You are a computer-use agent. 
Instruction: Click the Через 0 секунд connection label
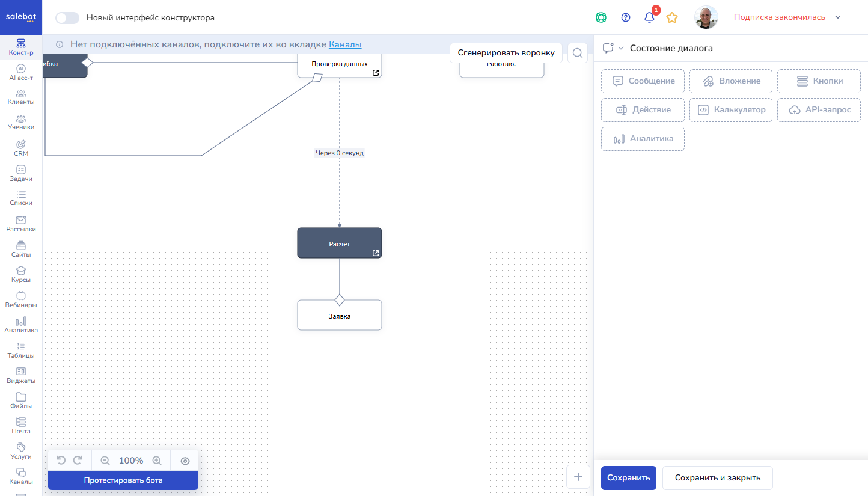(340, 153)
